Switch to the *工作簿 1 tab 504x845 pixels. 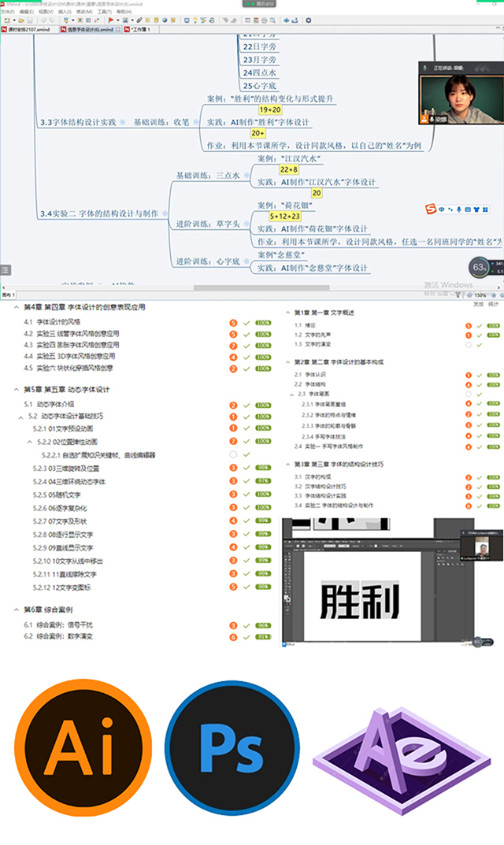click(138, 30)
